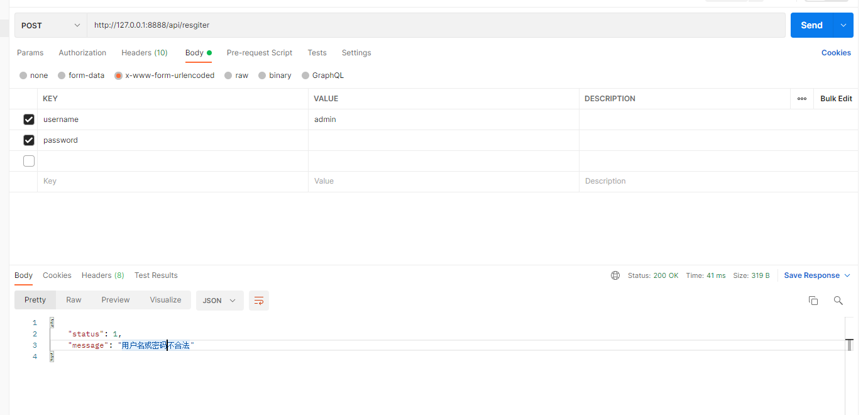Select the raw body radio option
This screenshot has width=868, height=415.
pyautogui.click(x=229, y=75)
